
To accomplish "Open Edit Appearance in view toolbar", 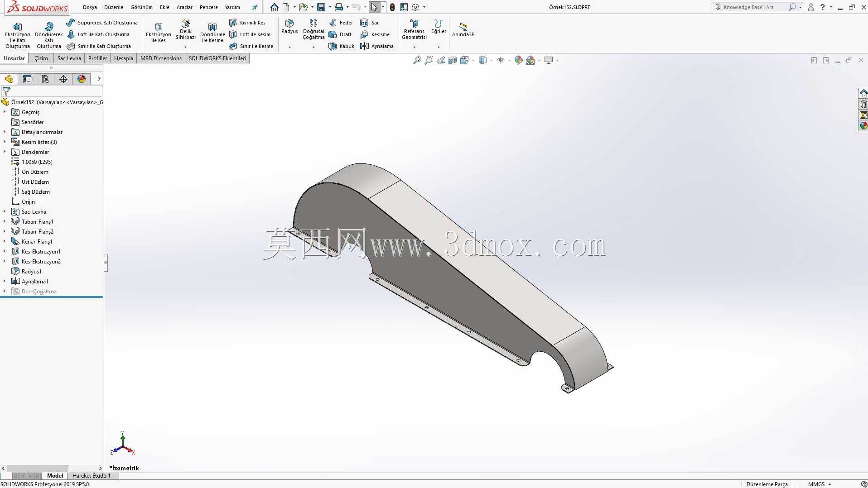I will click(519, 60).
